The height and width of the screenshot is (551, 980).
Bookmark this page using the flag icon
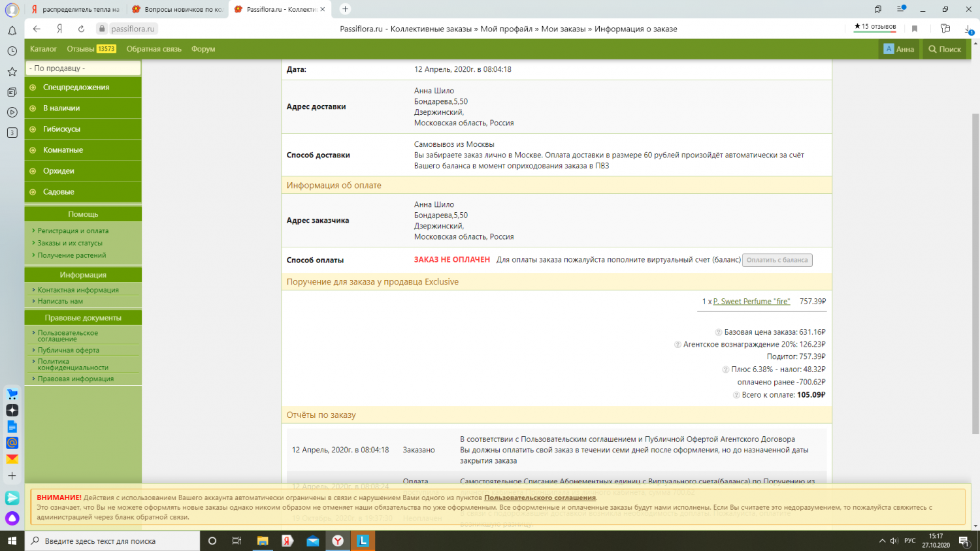coord(915,29)
